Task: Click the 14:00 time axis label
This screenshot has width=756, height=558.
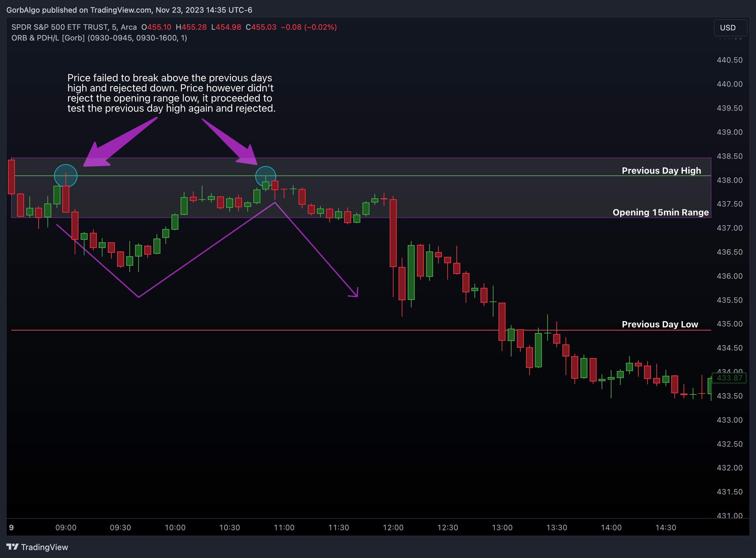Action: (x=611, y=528)
